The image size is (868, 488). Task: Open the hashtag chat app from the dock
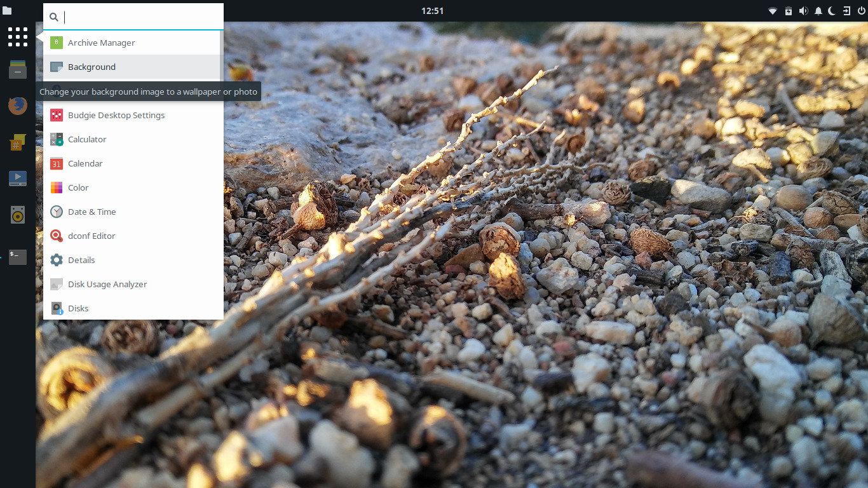pyautogui.click(x=17, y=142)
